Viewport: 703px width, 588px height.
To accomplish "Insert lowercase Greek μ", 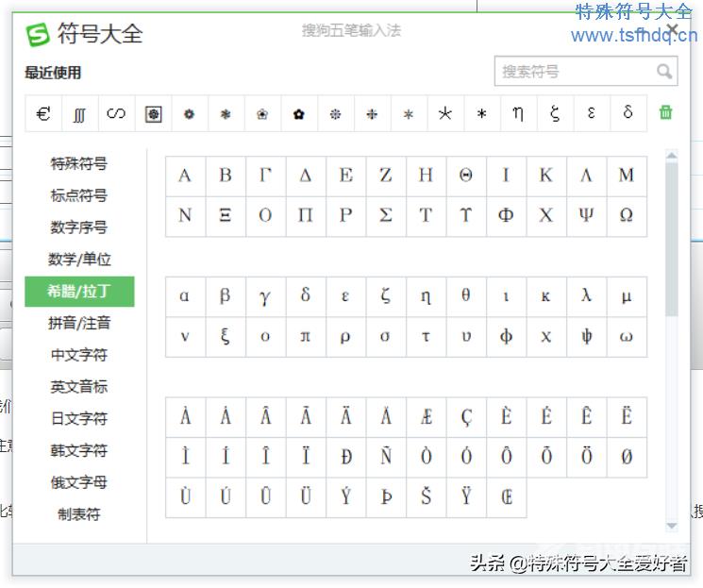I will click(627, 296).
